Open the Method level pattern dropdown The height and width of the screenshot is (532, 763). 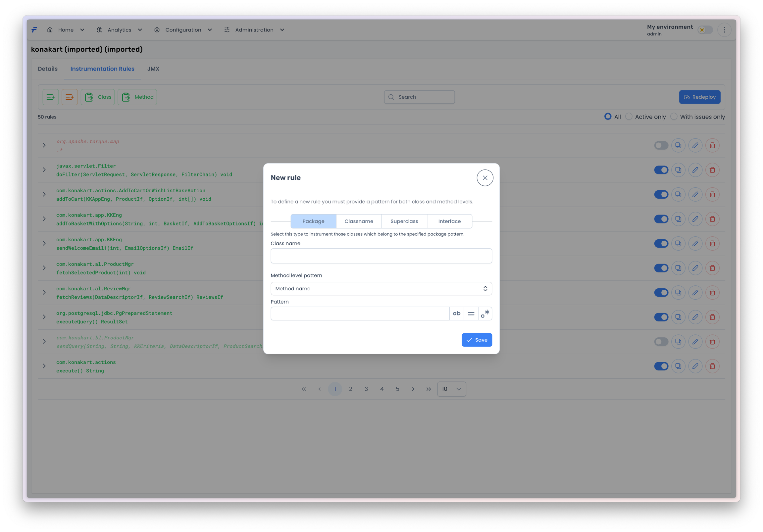tap(381, 288)
